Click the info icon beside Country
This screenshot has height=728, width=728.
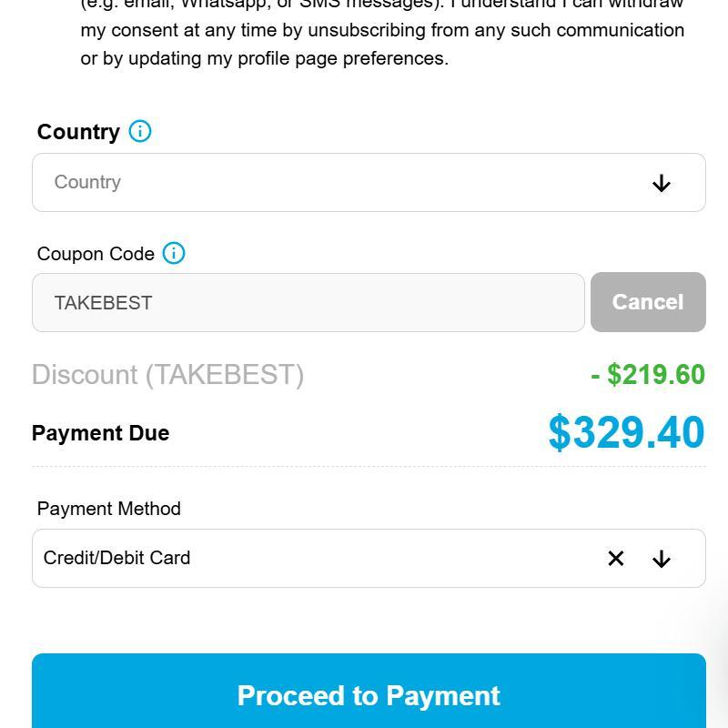click(x=140, y=131)
